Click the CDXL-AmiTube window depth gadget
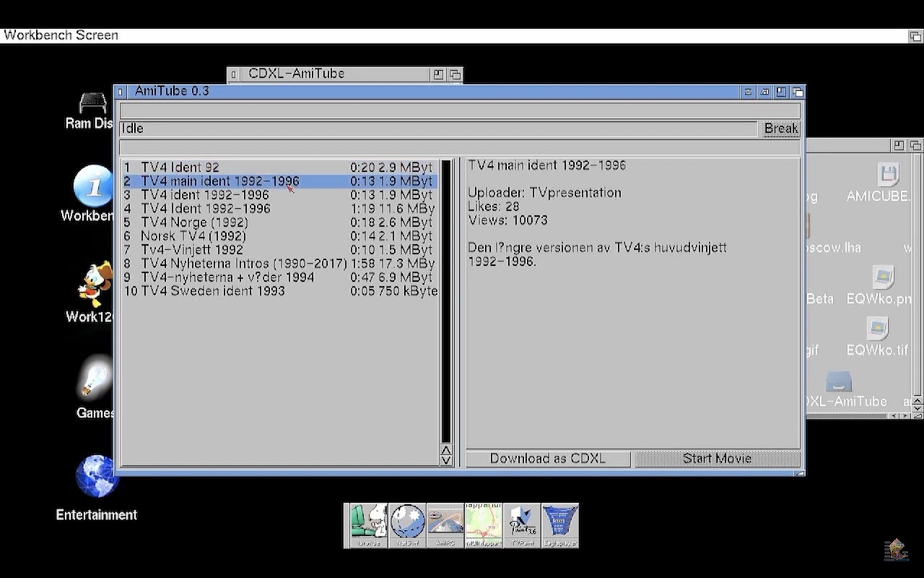The image size is (924, 578). pos(455,74)
